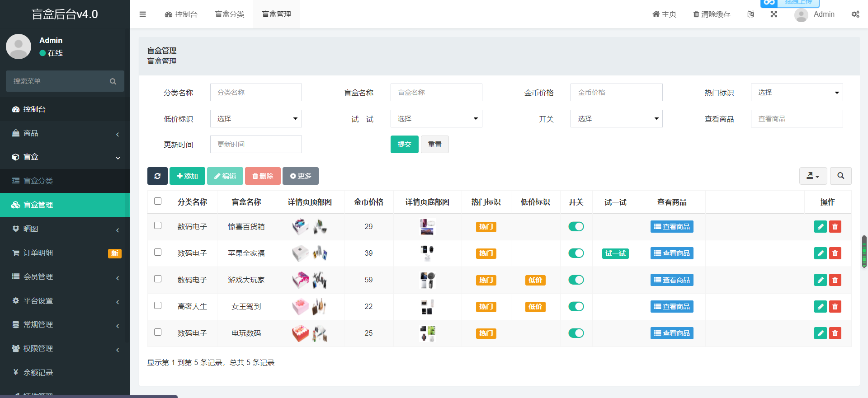Click the green edit icon for 惊喜百货箱

pos(820,227)
